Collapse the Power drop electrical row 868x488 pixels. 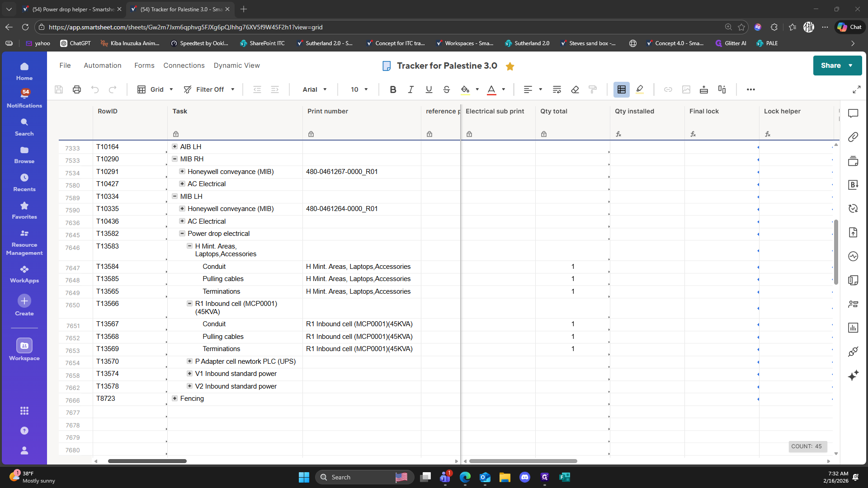(182, 234)
